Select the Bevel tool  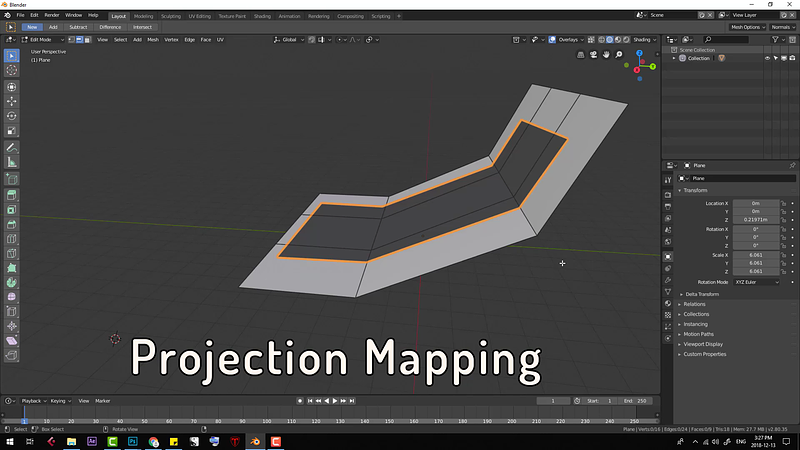[x=12, y=224]
